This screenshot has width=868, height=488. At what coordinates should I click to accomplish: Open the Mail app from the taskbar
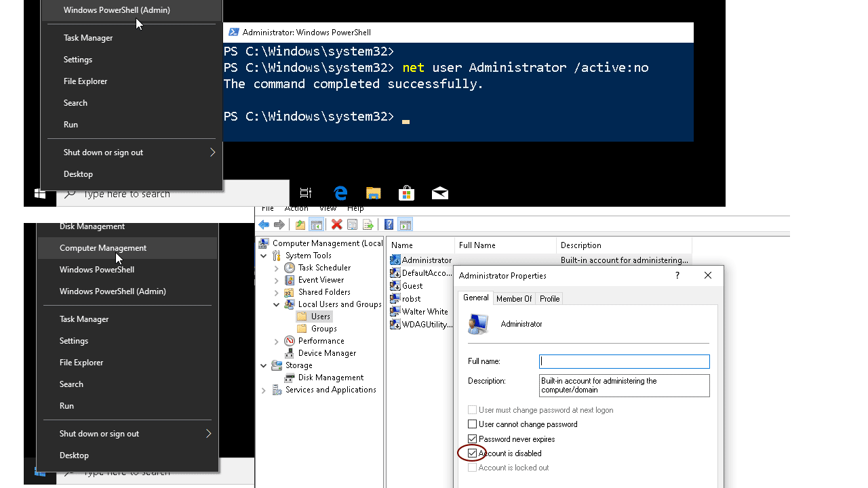(x=440, y=193)
